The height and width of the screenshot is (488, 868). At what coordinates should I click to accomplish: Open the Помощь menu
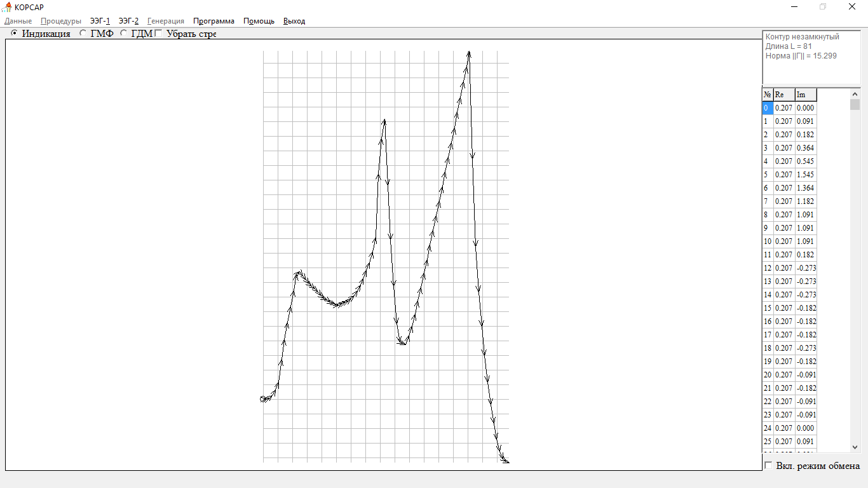point(259,21)
